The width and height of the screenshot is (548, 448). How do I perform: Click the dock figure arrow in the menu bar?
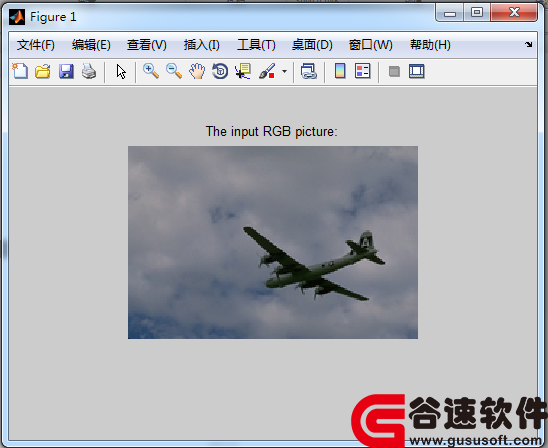coord(528,44)
